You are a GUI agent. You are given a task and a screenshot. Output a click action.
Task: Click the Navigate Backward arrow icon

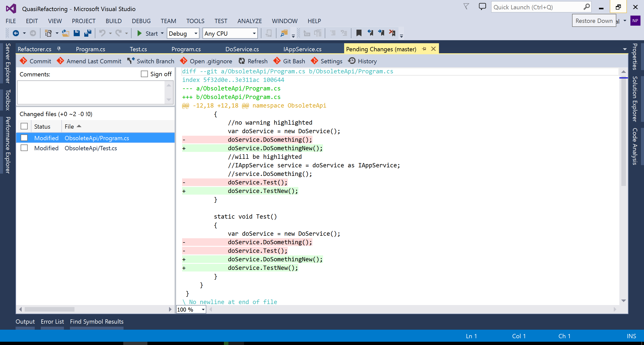click(x=16, y=33)
